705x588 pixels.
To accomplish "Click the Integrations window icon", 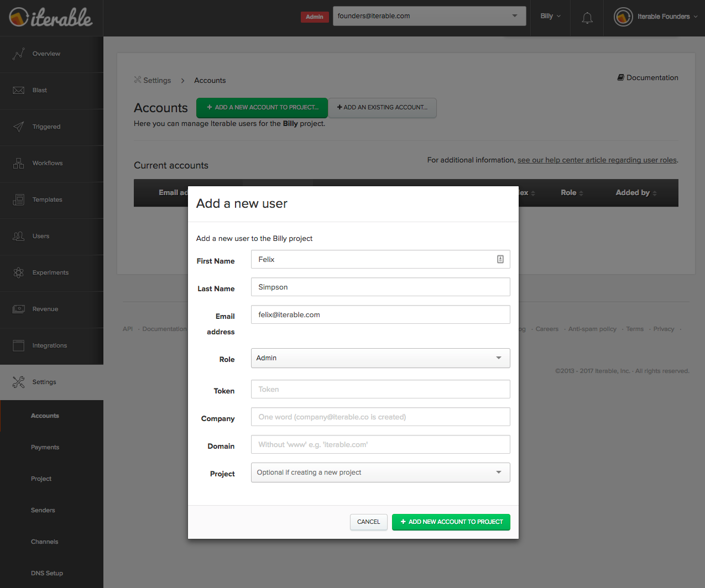I will 19,345.
